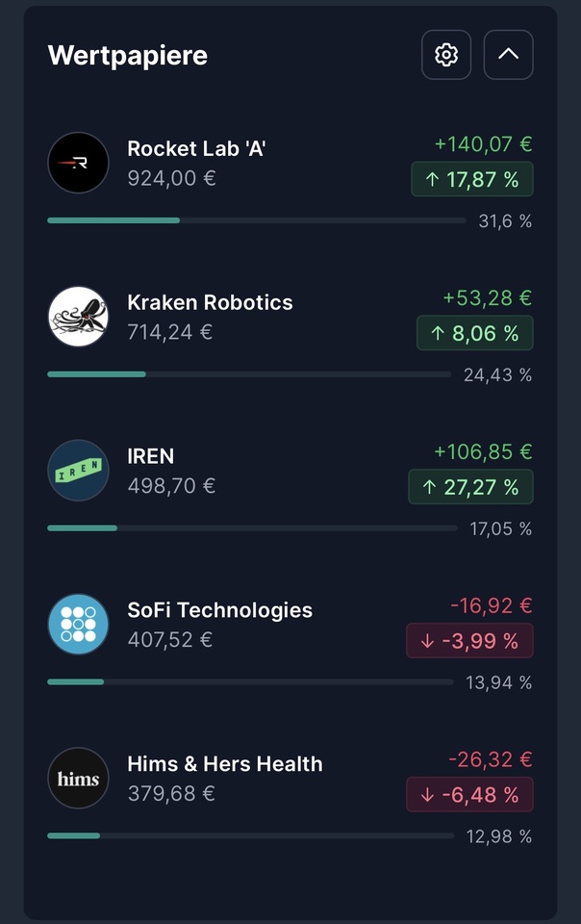Click Hims & Hers' -6,48 % loss badge
581x924 pixels.
coord(469,796)
